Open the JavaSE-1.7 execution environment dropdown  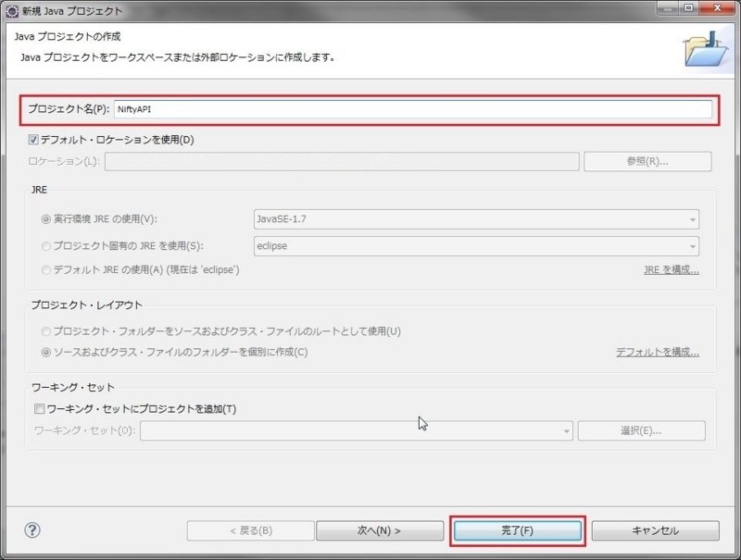tap(476, 219)
